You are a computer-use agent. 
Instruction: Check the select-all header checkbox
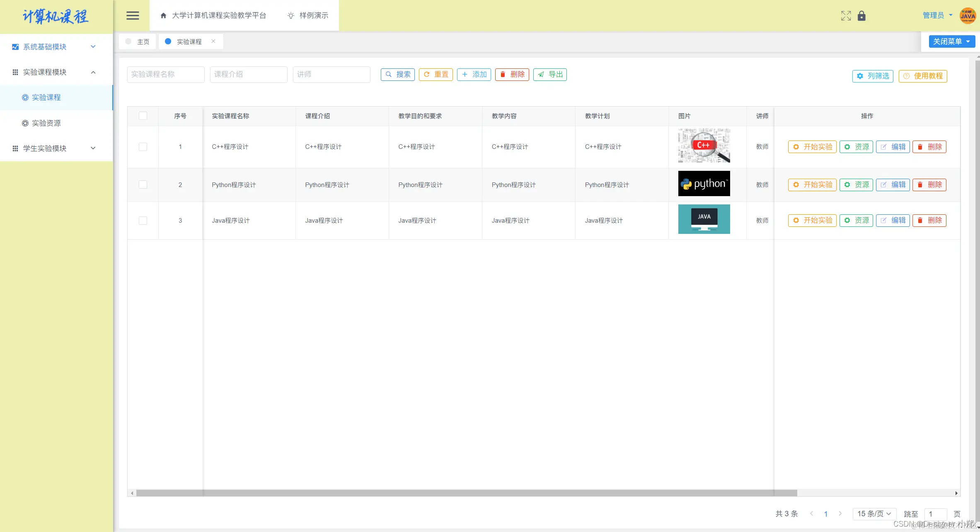[x=143, y=116]
